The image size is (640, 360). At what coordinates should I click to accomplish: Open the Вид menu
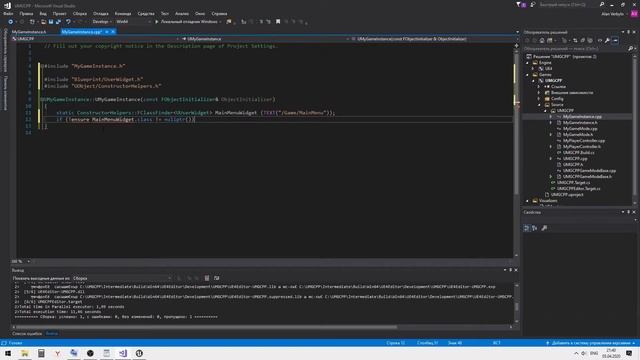click(43, 13)
